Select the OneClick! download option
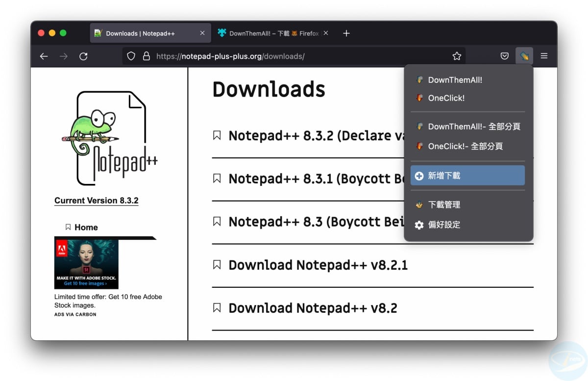 coord(446,98)
